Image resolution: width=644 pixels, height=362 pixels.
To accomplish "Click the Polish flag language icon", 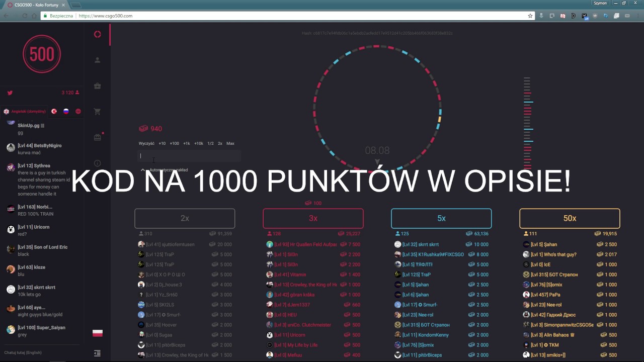I will [x=98, y=333].
